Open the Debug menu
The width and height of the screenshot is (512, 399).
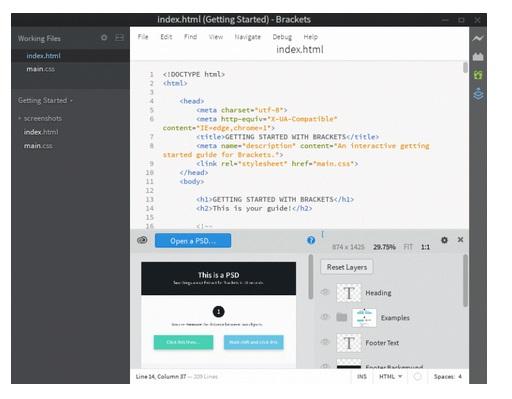click(x=282, y=37)
